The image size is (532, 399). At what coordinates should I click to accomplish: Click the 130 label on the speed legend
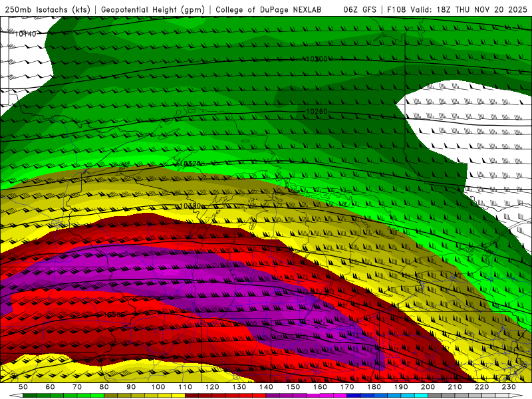(x=239, y=387)
